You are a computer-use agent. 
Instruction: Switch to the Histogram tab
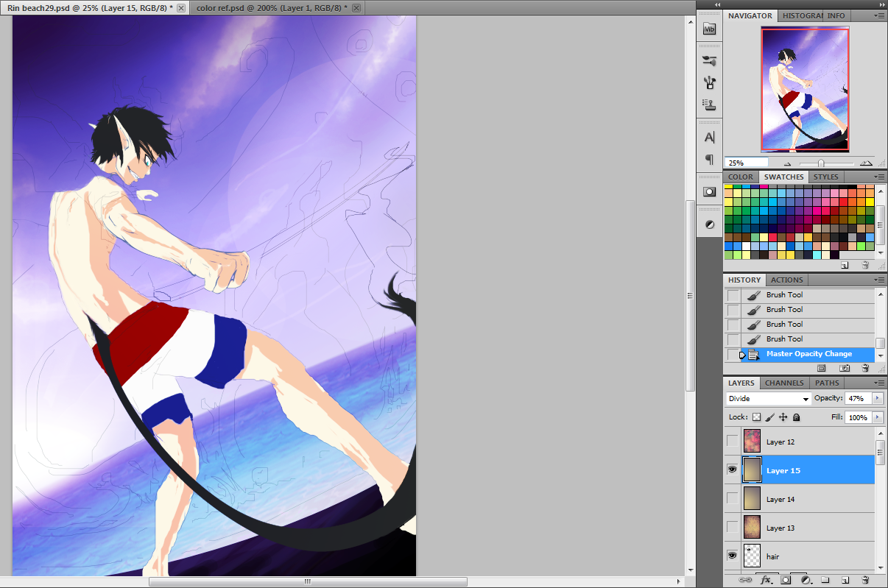click(x=801, y=15)
